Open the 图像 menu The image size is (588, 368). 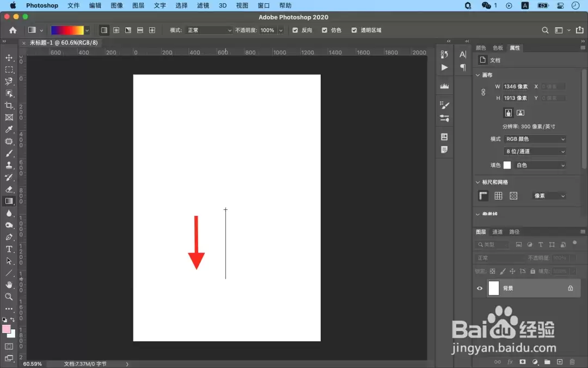[x=117, y=5]
